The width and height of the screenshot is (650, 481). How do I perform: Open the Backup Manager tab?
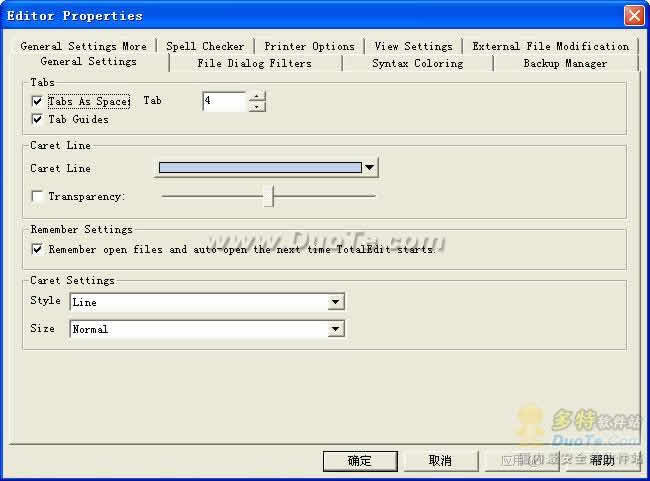[x=565, y=63]
